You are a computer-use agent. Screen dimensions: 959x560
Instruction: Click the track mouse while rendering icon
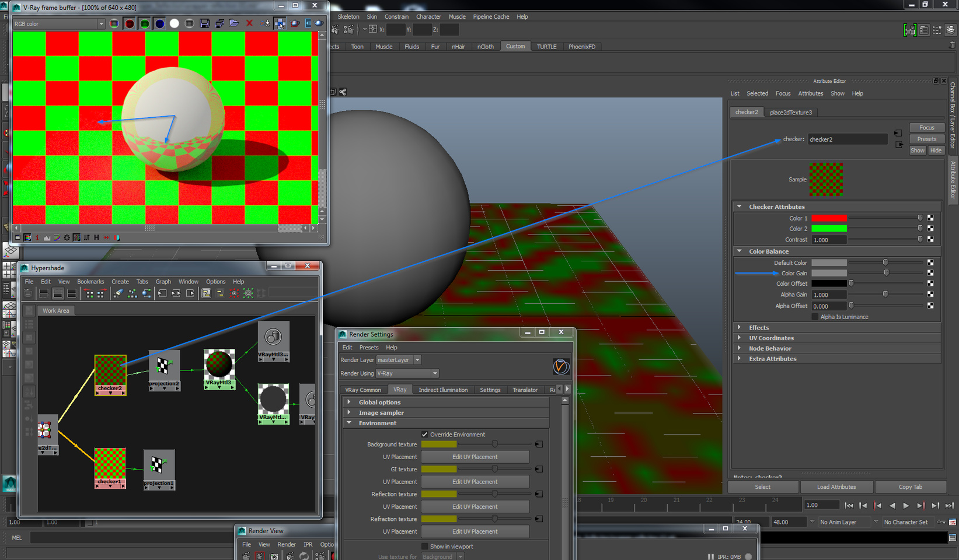coord(280,24)
